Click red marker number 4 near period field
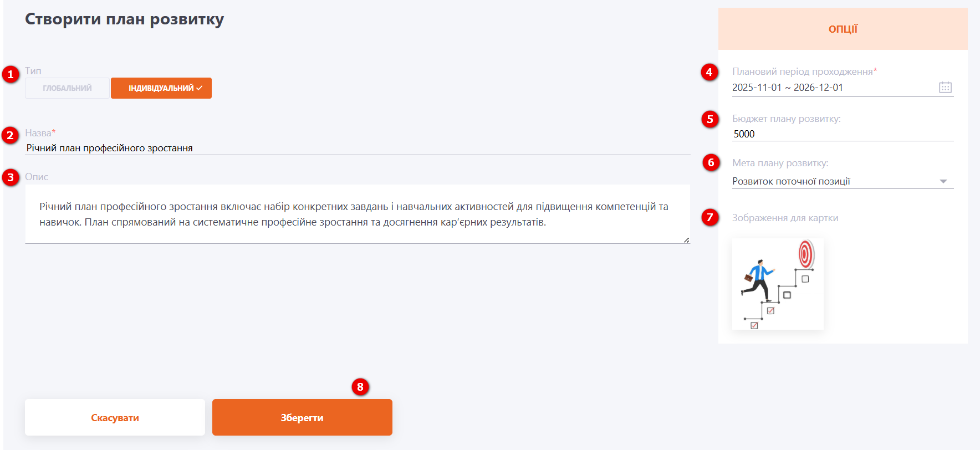Image resolution: width=980 pixels, height=450 pixels. tap(709, 72)
